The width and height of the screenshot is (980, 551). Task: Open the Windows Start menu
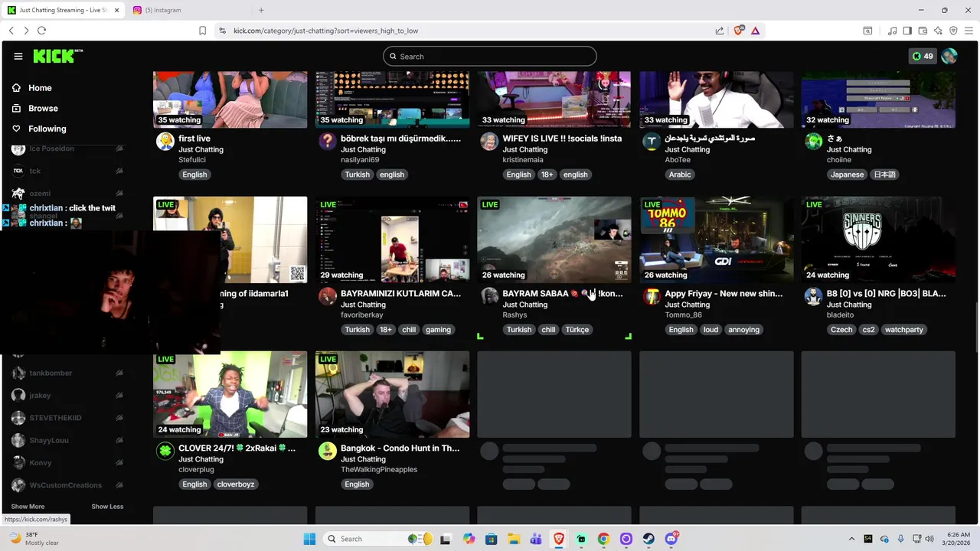point(309,539)
